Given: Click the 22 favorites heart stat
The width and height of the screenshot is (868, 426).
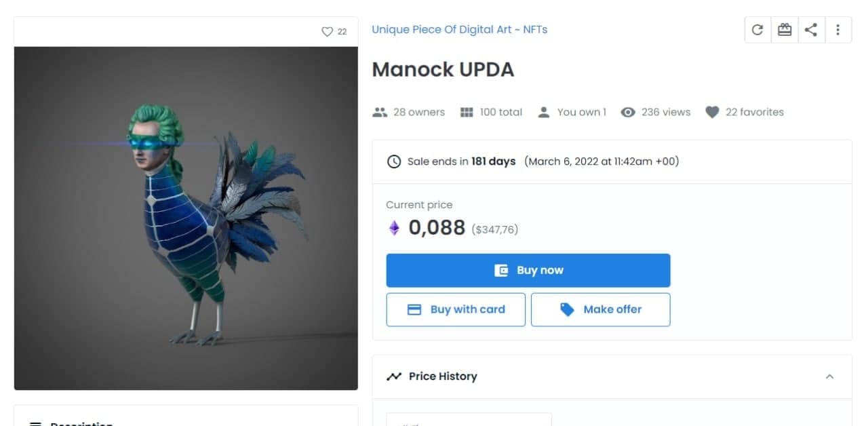Looking at the screenshot, I should [712, 113].
